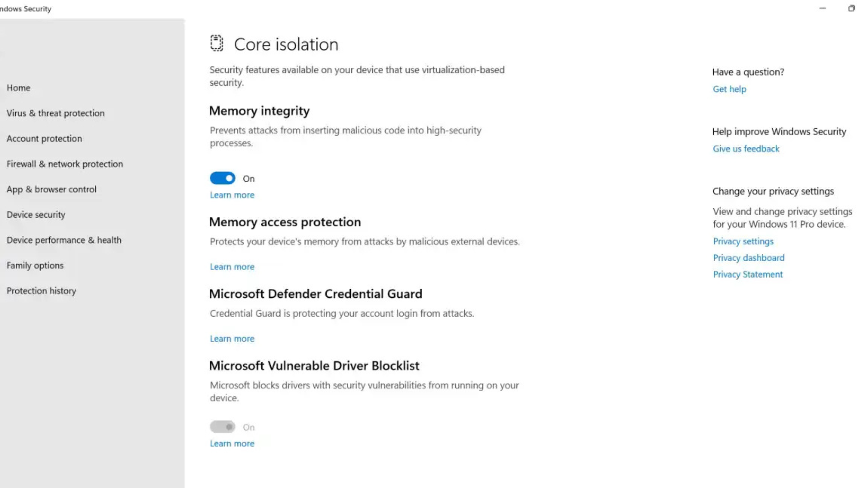868x488 pixels.
Task: Click Learn more under Memory integrity
Action: click(x=232, y=195)
